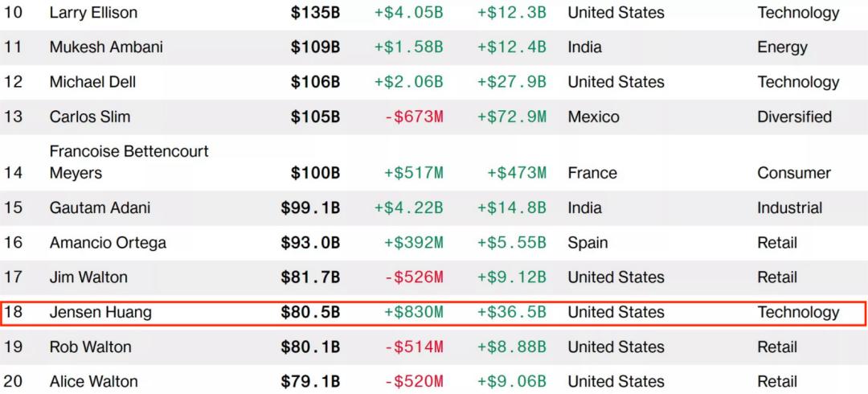Click Carlos Slim's name
Screen dimensions: 868x394
[x=90, y=117]
